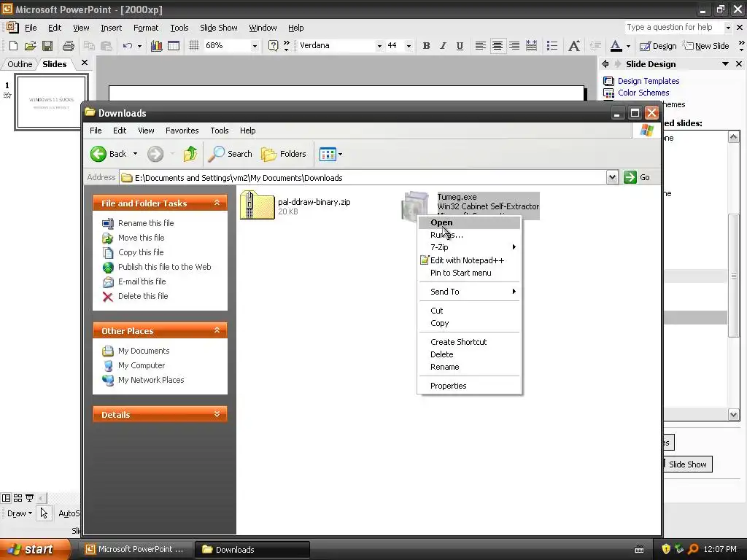The height and width of the screenshot is (560, 747).
Task: Collapse the File and Folder Tasks section
Action: pos(217,203)
